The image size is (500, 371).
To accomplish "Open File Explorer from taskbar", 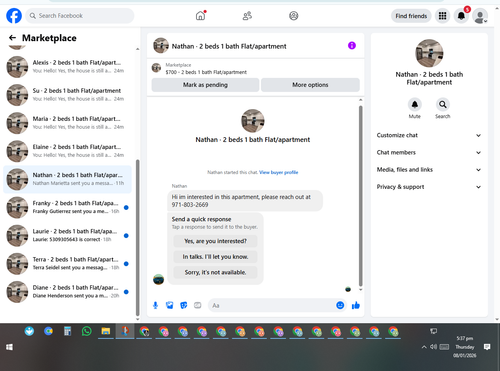I will 106,331.
